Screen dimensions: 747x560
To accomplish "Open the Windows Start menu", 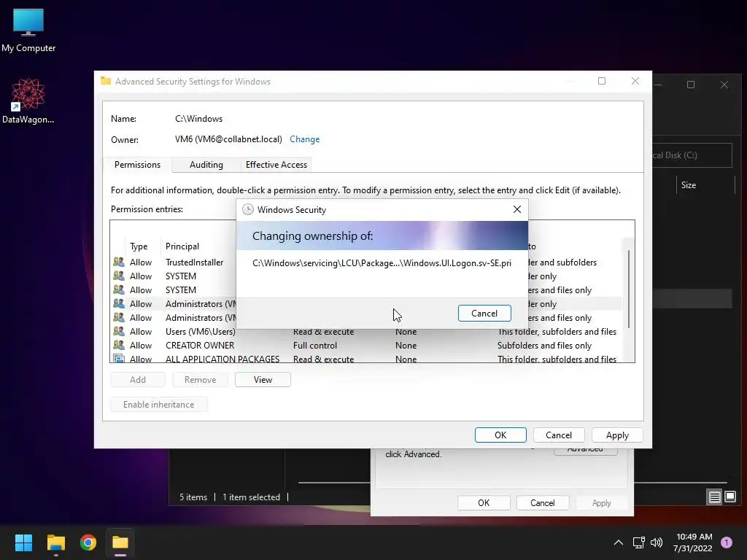I will click(x=23, y=542).
